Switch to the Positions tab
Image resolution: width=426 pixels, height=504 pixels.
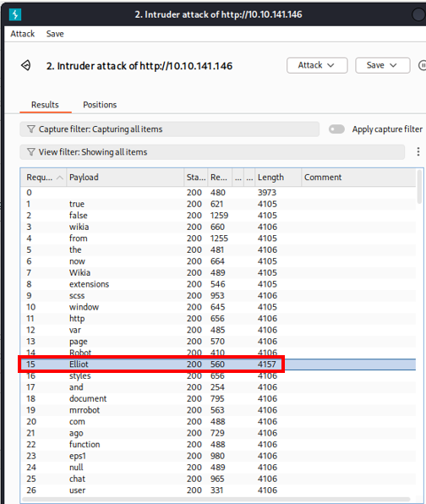click(x=100, y=105)
